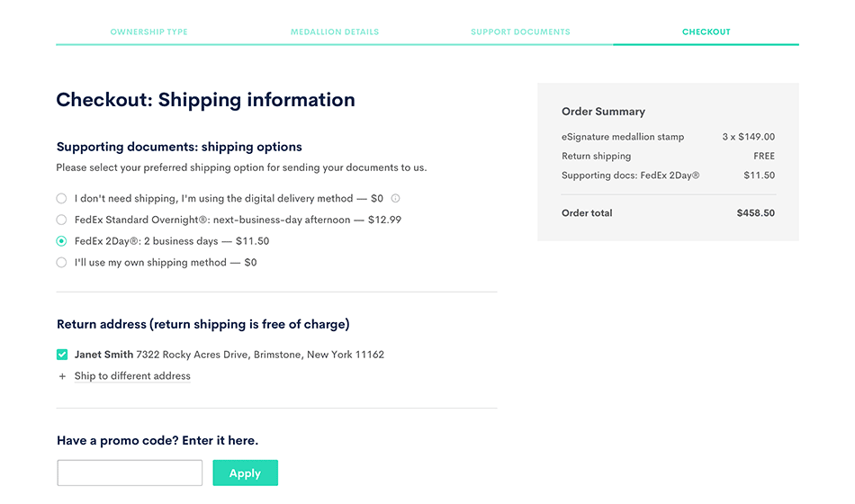Go to the Ownership Type step tab
855x504 pixels.
click(x=148, y=32)
